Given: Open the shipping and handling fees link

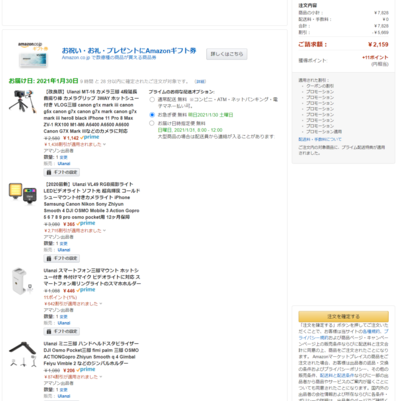Looking at the screenshot, I should point(320,139).
